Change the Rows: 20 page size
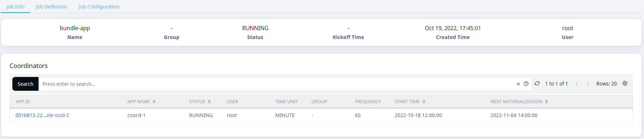Screen dimensions: 644x139 [x=606, y=84]
